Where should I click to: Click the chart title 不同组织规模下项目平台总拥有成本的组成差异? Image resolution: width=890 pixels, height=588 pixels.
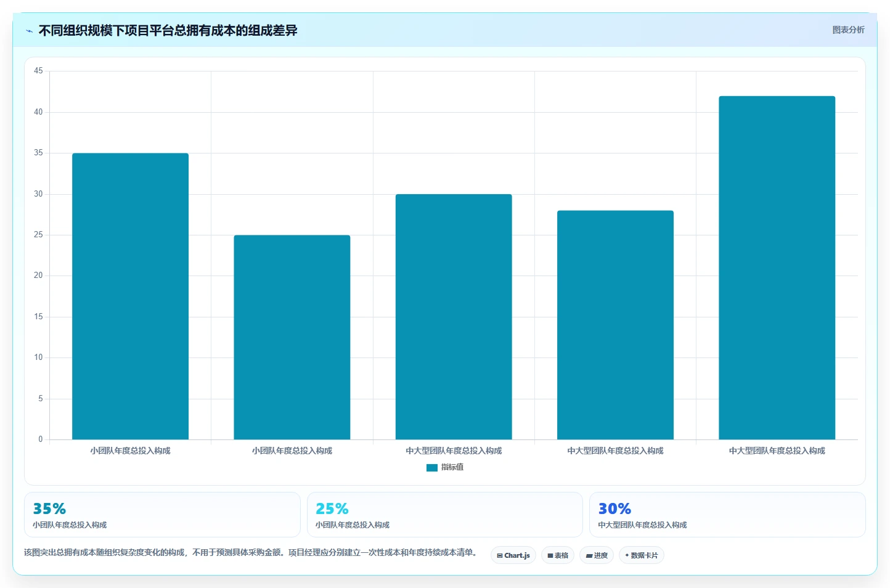coord(168,30)
